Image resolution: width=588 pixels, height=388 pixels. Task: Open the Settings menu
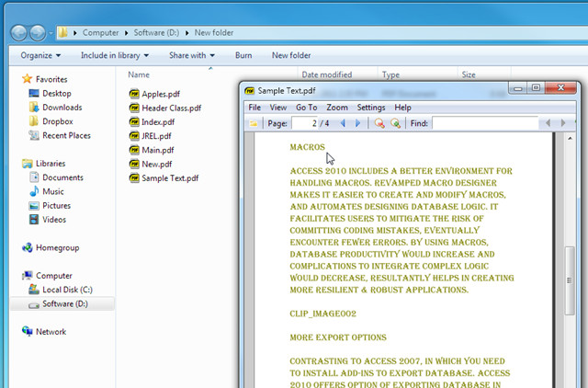point(371,108)
